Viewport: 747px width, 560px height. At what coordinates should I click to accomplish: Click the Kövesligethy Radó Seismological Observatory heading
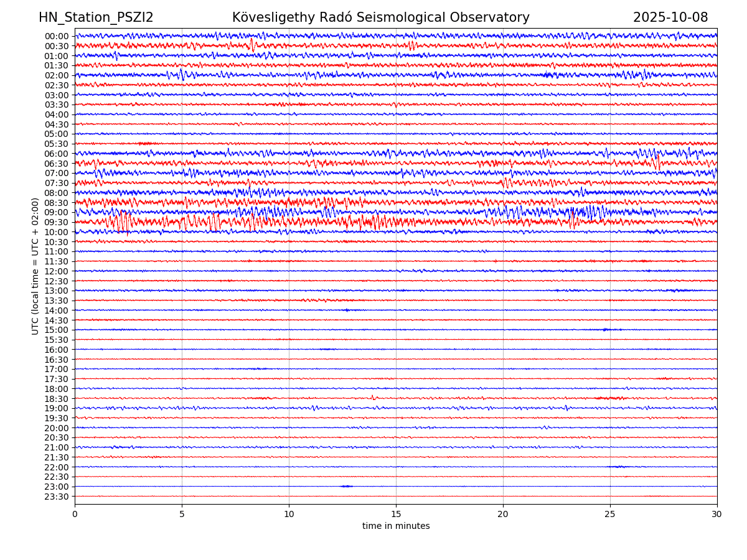click(x=380, y=18)
